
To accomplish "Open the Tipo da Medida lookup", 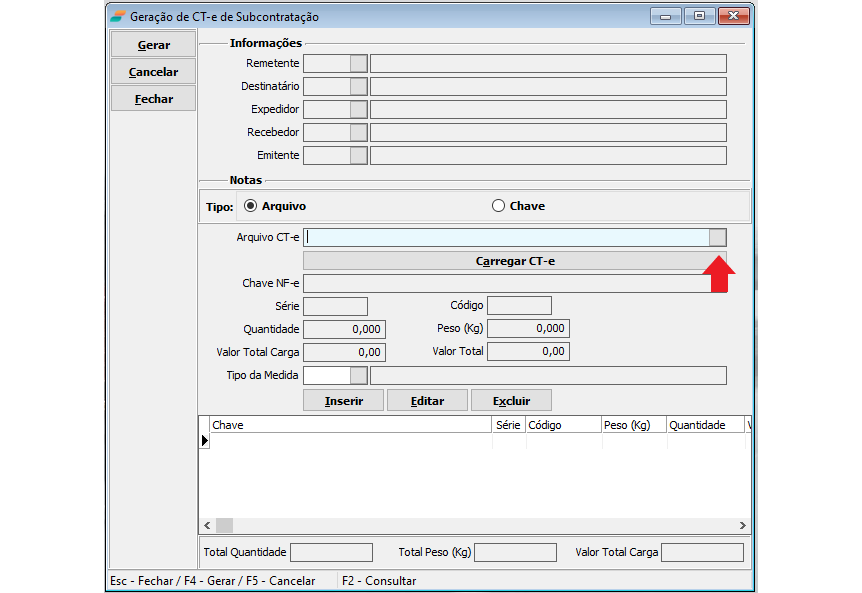I will click(358, 375).
